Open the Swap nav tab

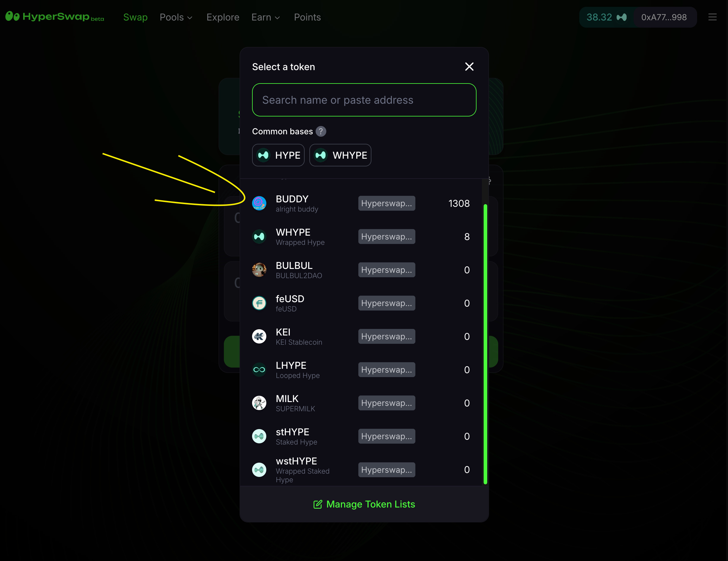coord(135,17)
